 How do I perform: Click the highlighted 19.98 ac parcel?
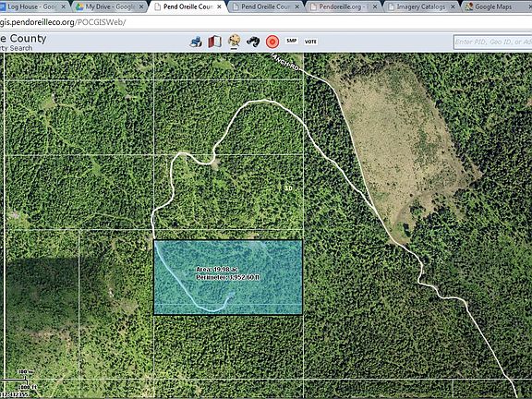228,277
